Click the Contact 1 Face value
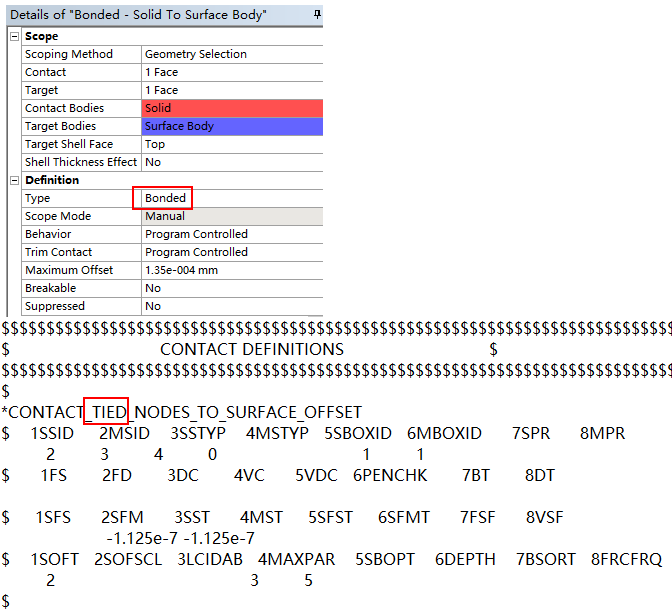This screenshot has height=610, width=672. coord(232,72)
